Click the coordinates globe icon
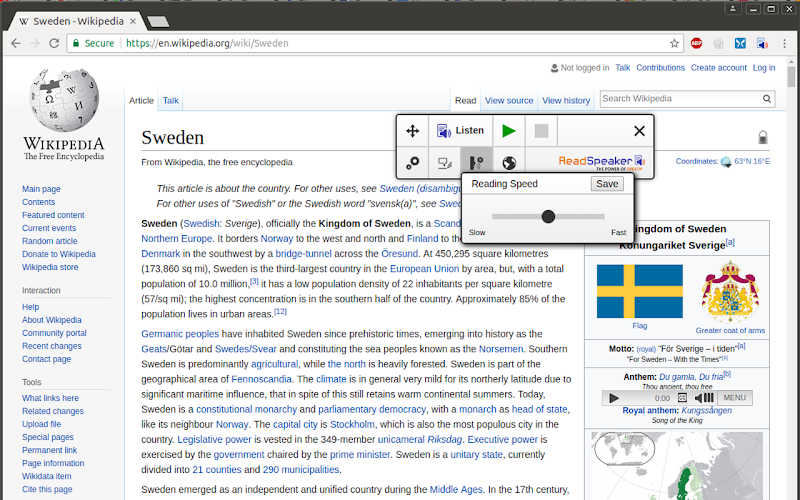Screen dimensions: 800x500 coord(726,162)
